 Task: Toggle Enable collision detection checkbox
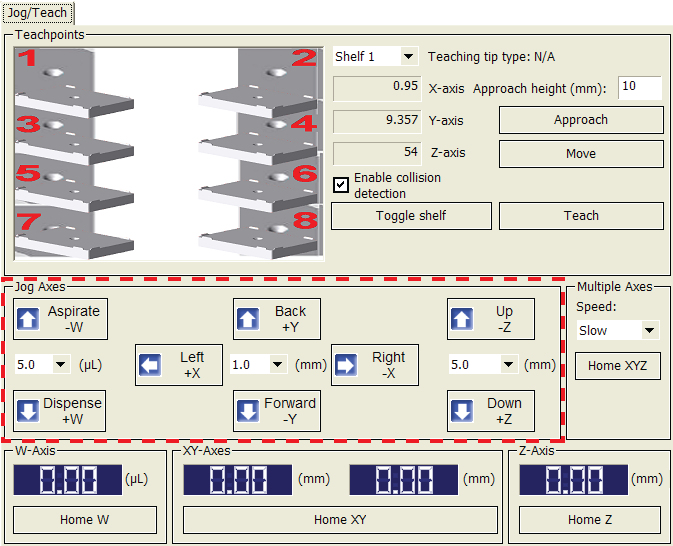tap(341, 185)
